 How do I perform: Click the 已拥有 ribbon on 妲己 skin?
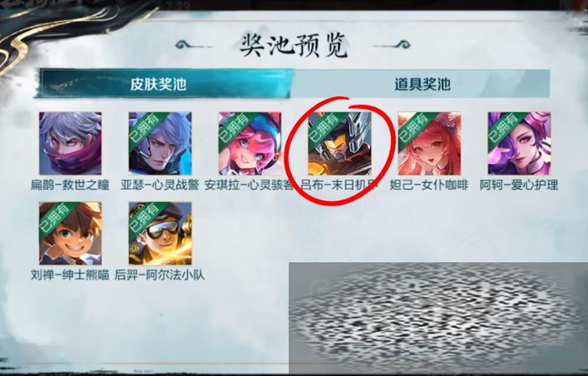click(414, 127)
